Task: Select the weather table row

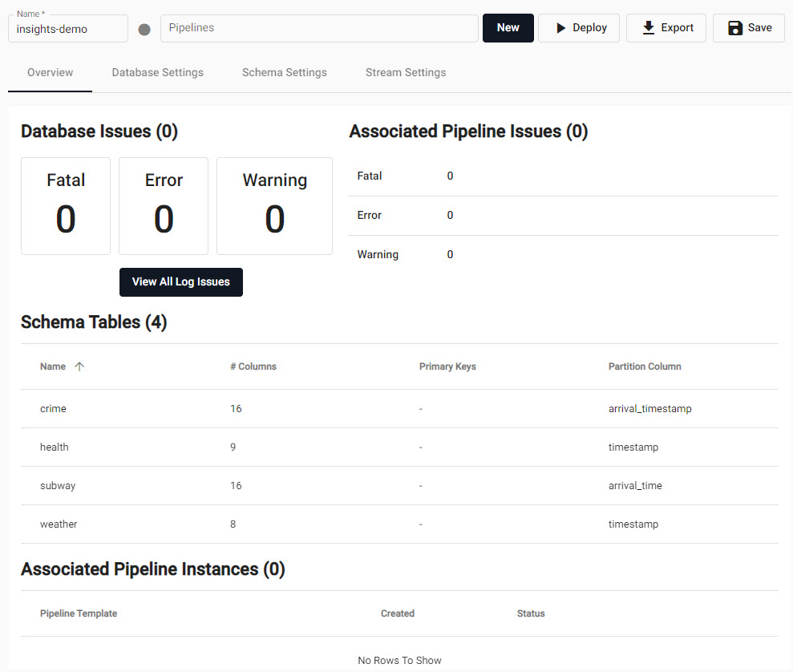Action: (59, 524)
